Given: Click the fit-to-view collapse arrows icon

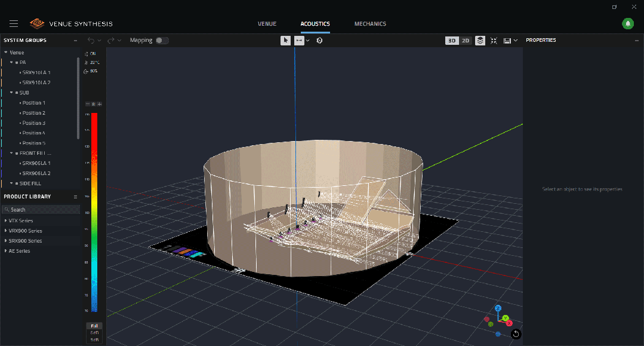Looking at the screenshot, I should tap(494, 40).
